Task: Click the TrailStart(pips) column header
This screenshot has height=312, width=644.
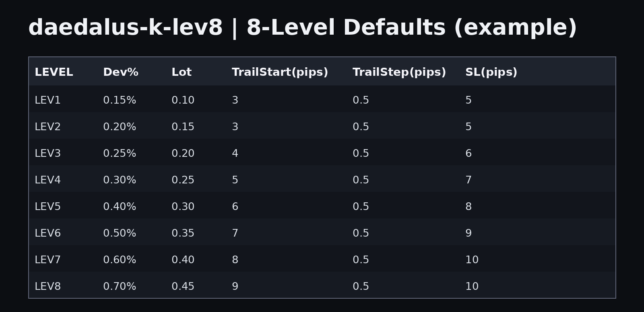Action: [280, 73]
